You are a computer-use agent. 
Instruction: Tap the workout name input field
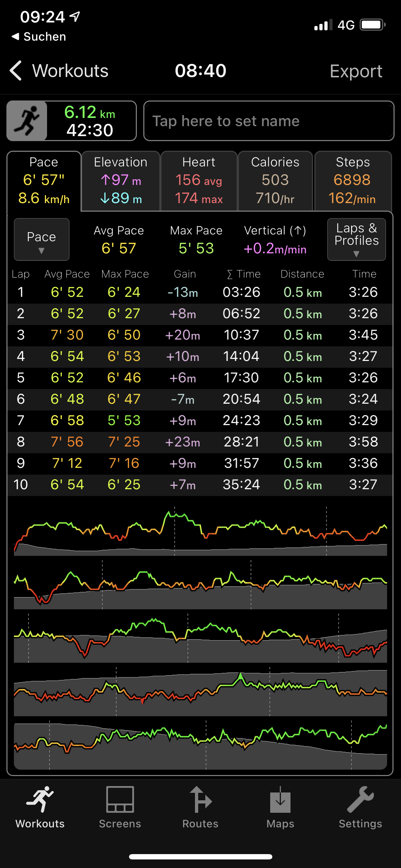pos(268,121)
